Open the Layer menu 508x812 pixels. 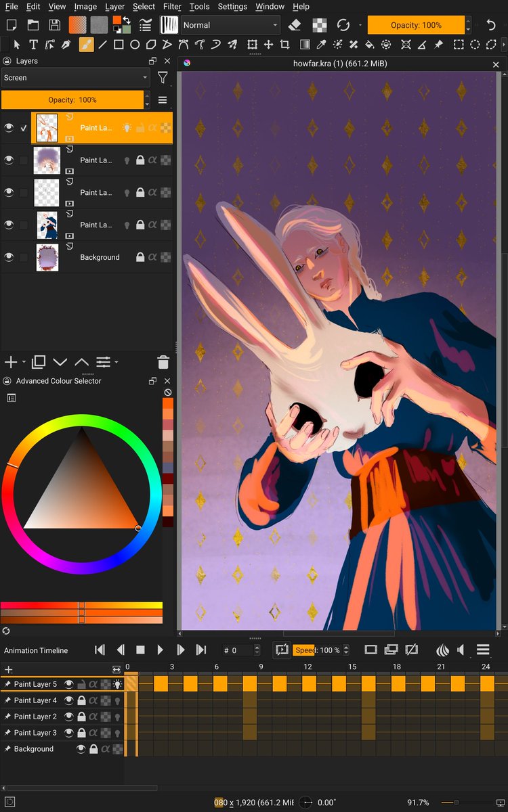click(114, 6)
